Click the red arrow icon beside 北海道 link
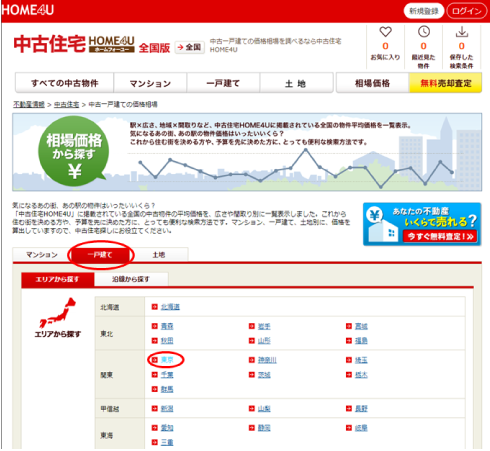This screenshot has width=490, height=451. 154,307
